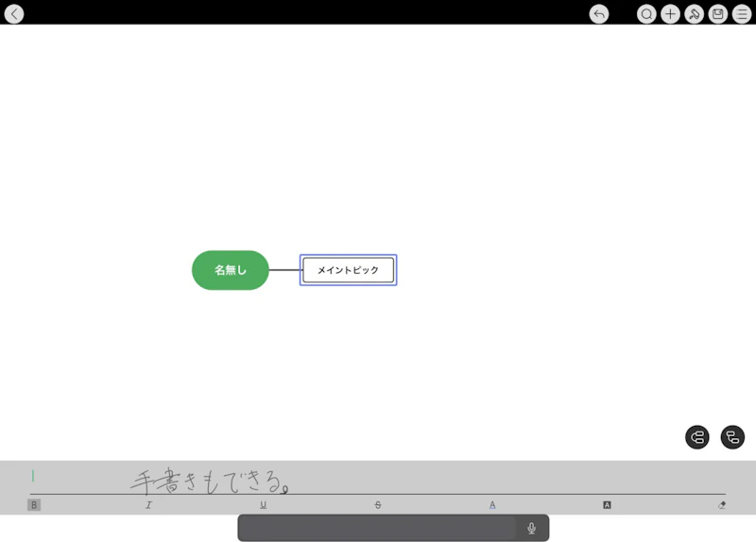Save the mind map
This screenshot has height=542, width=756.
(718, 14)
